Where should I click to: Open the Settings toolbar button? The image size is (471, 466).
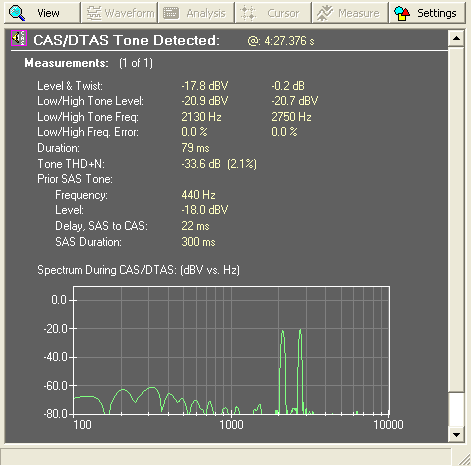pyautogui.click(x=427, y=13)
